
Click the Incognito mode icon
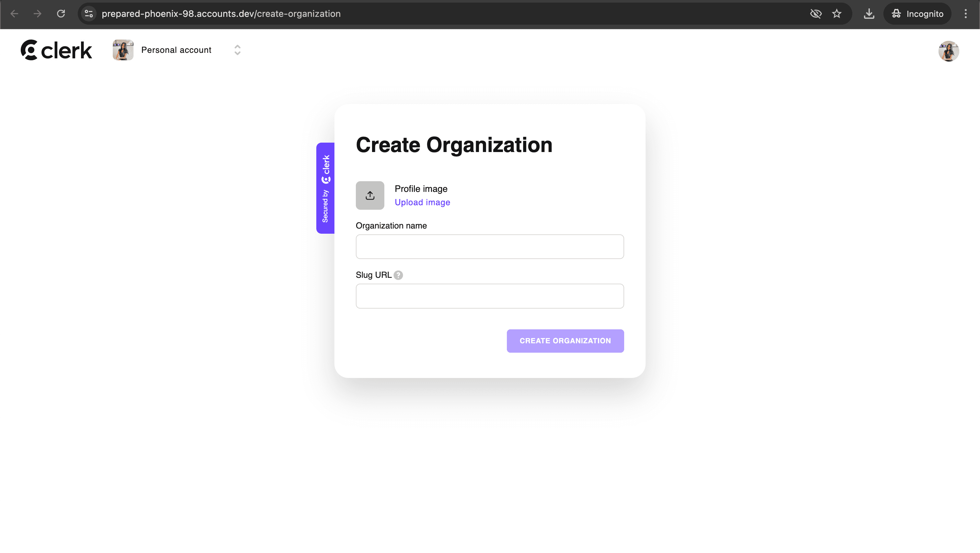point(896,14)
